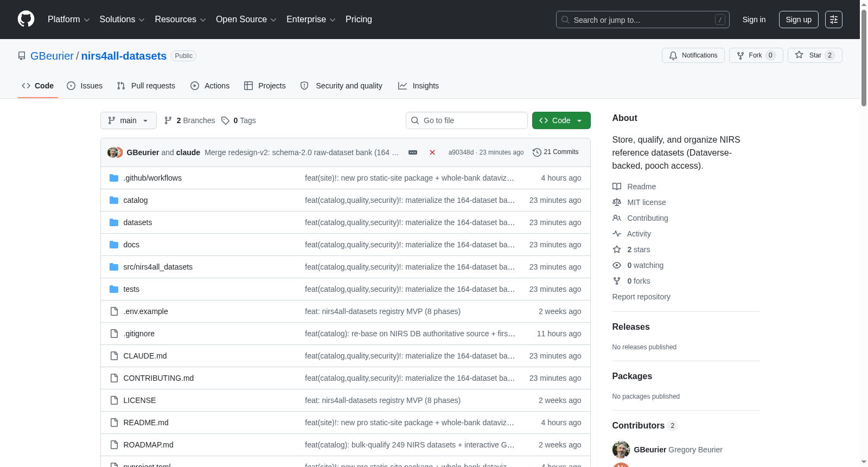
Task: Open commit hash a90348d
Action: 461,152
